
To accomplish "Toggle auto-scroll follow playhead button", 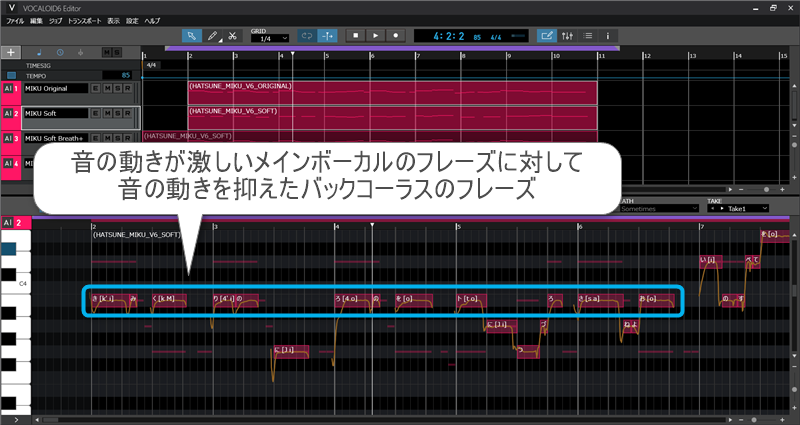I will 327,36.
